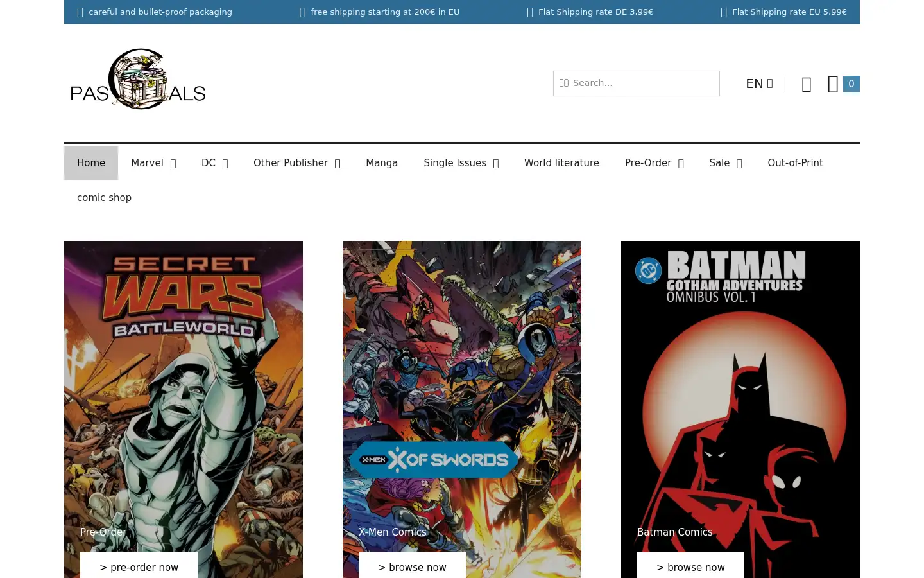This screenshot has height=578, width=924.
Task: Expand the Sale submenu arrow
Action: tap(739, 164)
